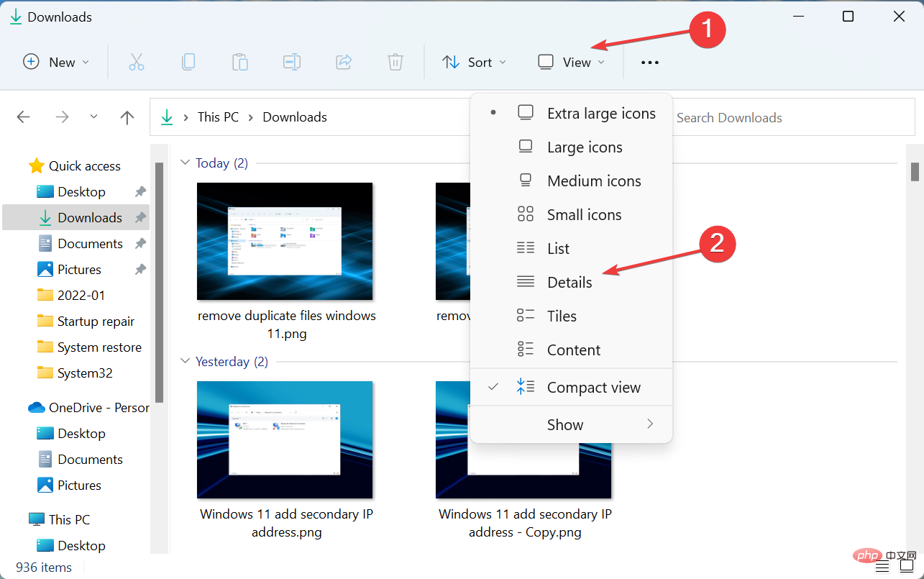The height and width of the screenshot is (579, 924).
Task: Click the Downloads window title icon
Action: coord(16,17)
